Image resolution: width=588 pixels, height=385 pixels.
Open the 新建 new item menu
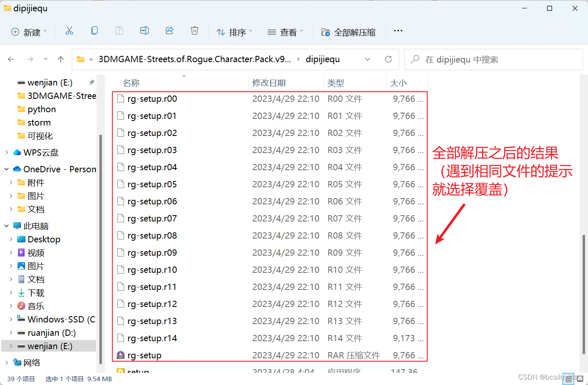point(29,31)
